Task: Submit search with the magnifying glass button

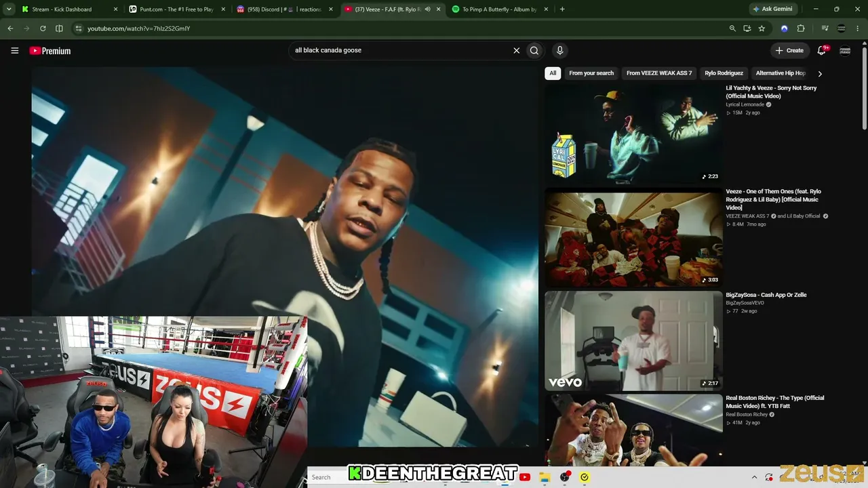Action: (x=534, y=50)
